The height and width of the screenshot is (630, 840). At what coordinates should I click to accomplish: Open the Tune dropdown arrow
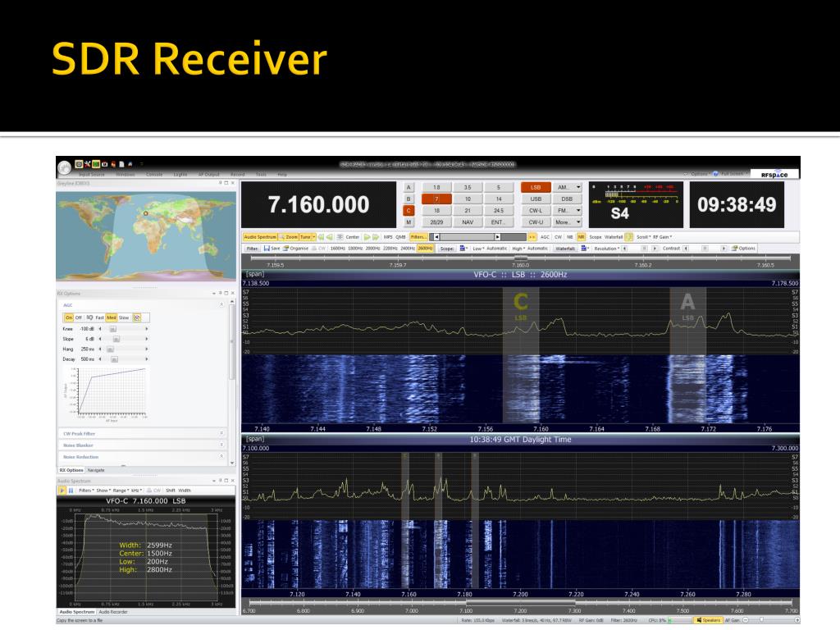314,237
